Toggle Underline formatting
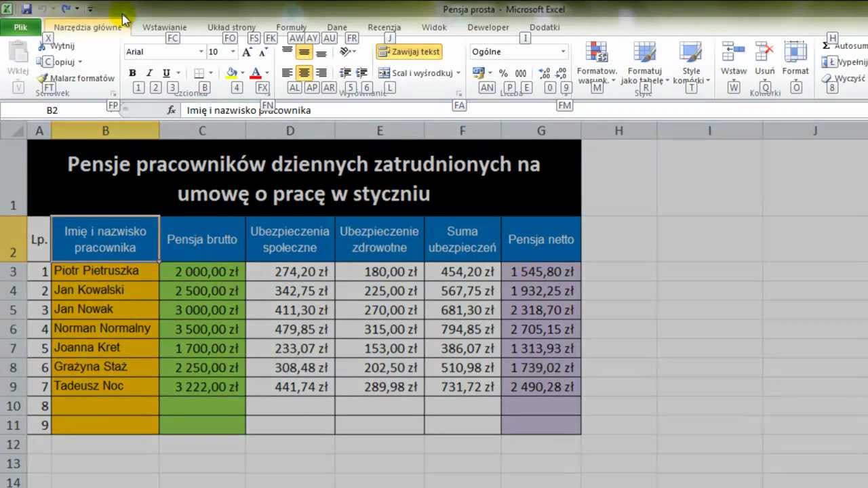 coord(166,73)
